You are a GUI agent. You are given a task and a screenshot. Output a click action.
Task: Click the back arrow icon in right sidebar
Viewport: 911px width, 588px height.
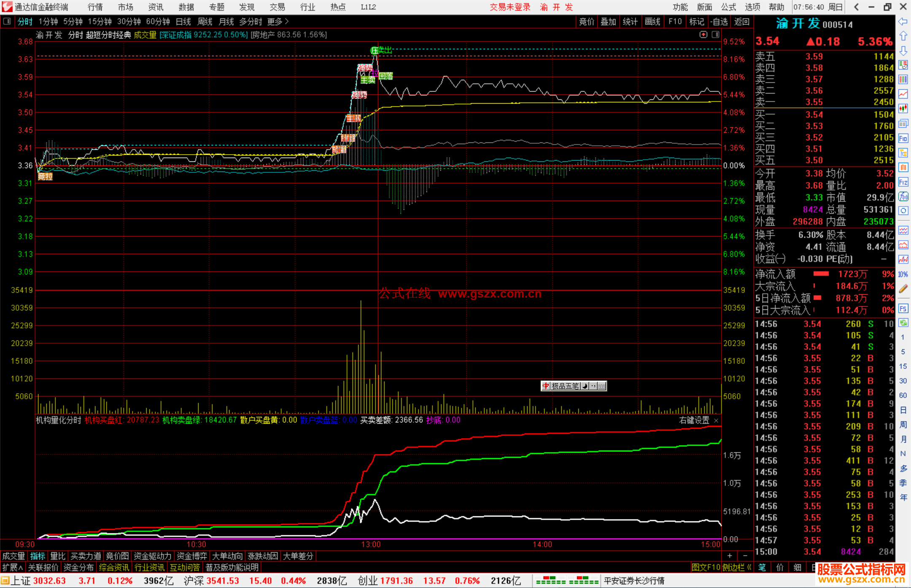point(903,21)
